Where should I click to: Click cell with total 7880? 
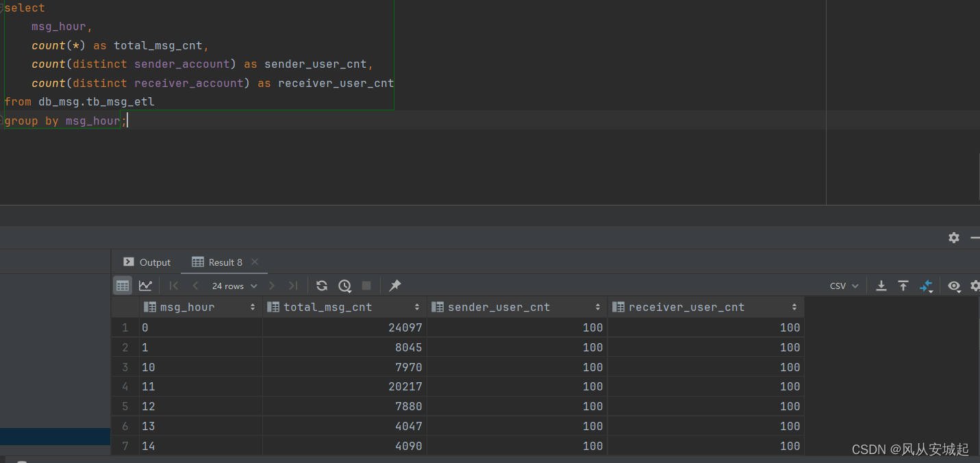tap(344, 406)
